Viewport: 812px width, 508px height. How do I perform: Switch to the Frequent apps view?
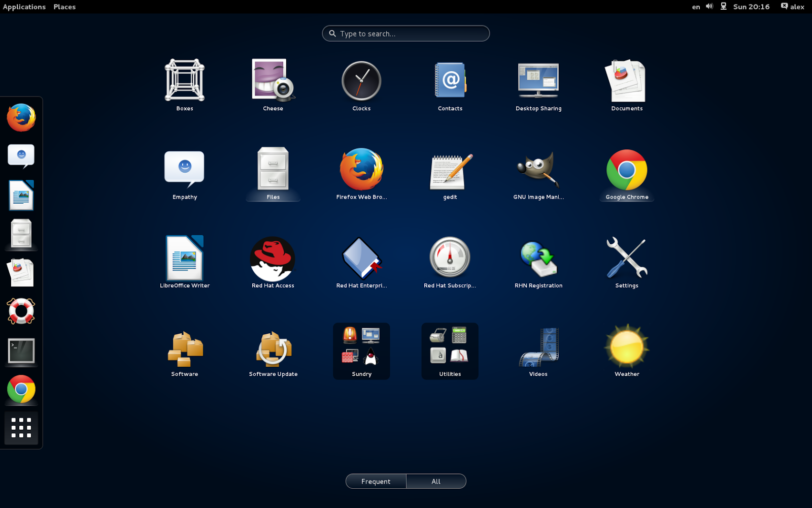(x=376, y=481)
